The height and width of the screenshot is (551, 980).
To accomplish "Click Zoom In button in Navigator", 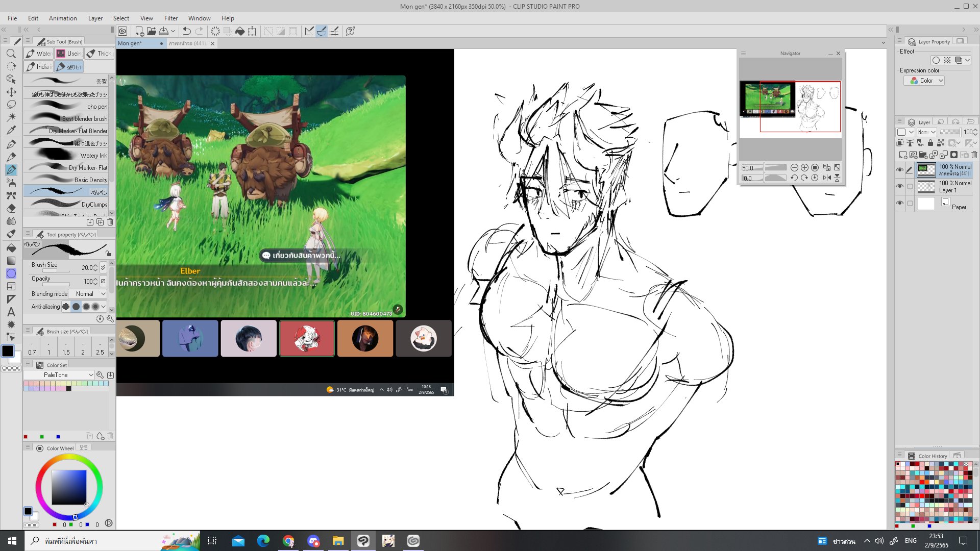I will pos(804,167).
